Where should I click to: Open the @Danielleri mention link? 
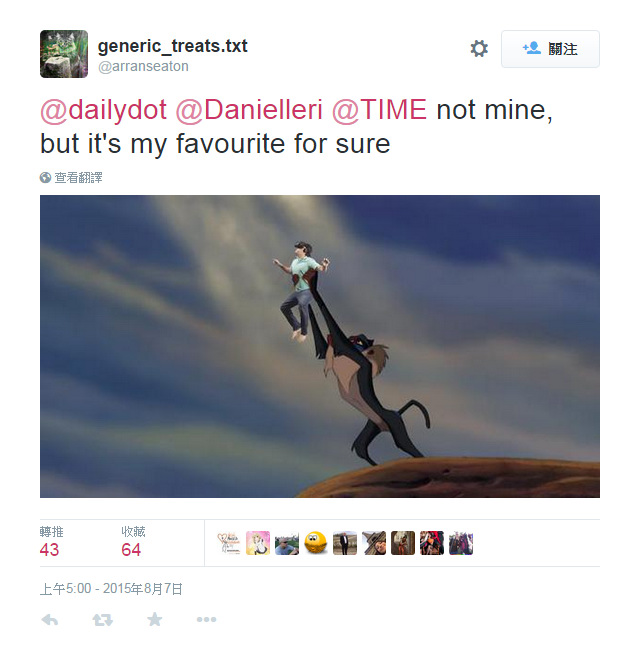click(249, 111)
